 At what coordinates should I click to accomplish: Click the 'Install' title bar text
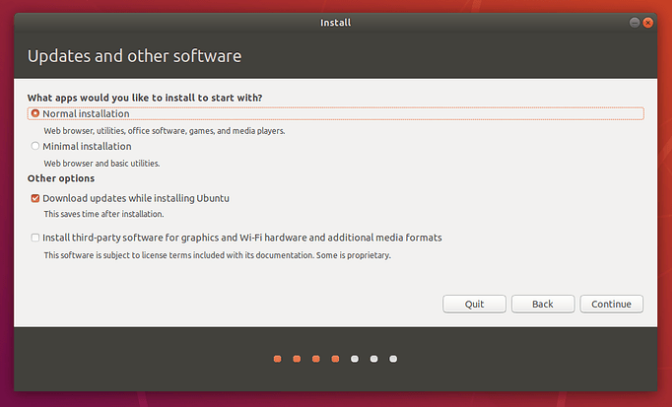coord(336,23)
